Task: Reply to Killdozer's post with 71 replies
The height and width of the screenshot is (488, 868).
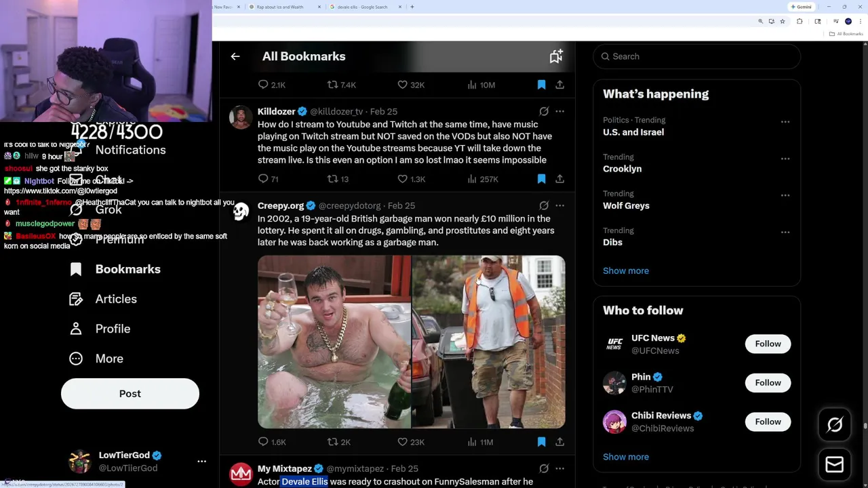Action: (269, 179)
